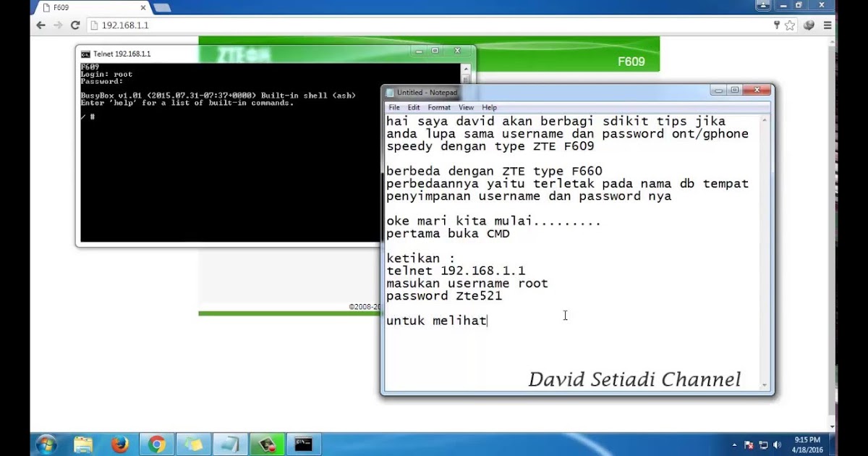The height and width of the screenshot is (456, 868).
Task: Maximize the Untitled - Notepad window
Action: click(735, 90)
